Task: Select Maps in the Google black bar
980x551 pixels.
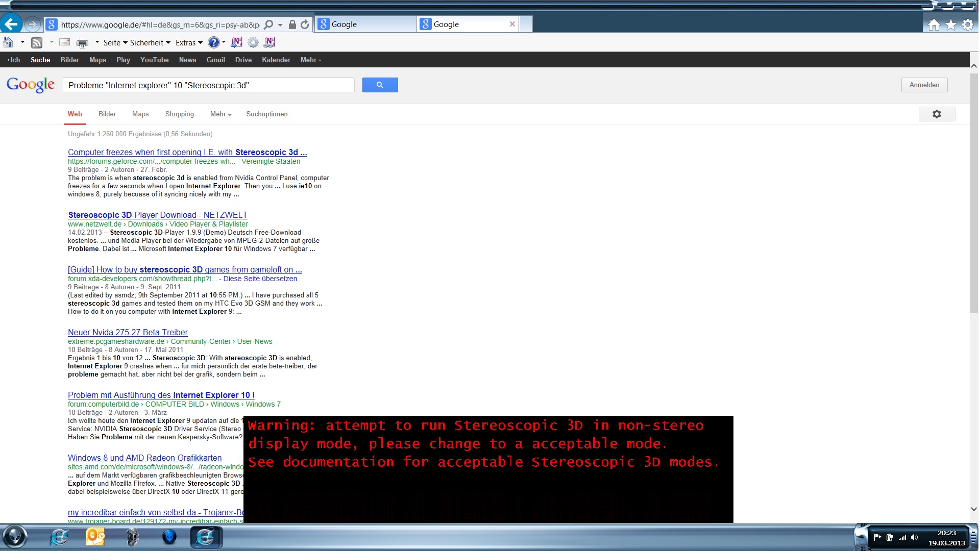Action: 97,60
